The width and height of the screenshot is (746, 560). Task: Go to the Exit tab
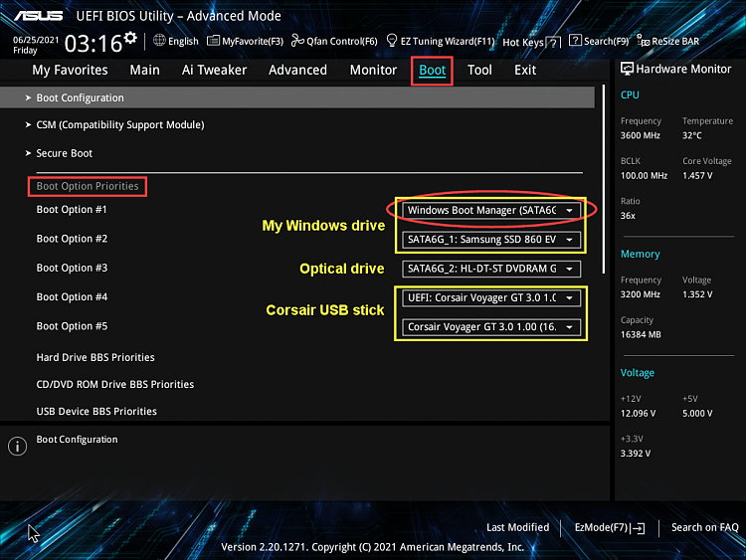[x=525, y=70]
